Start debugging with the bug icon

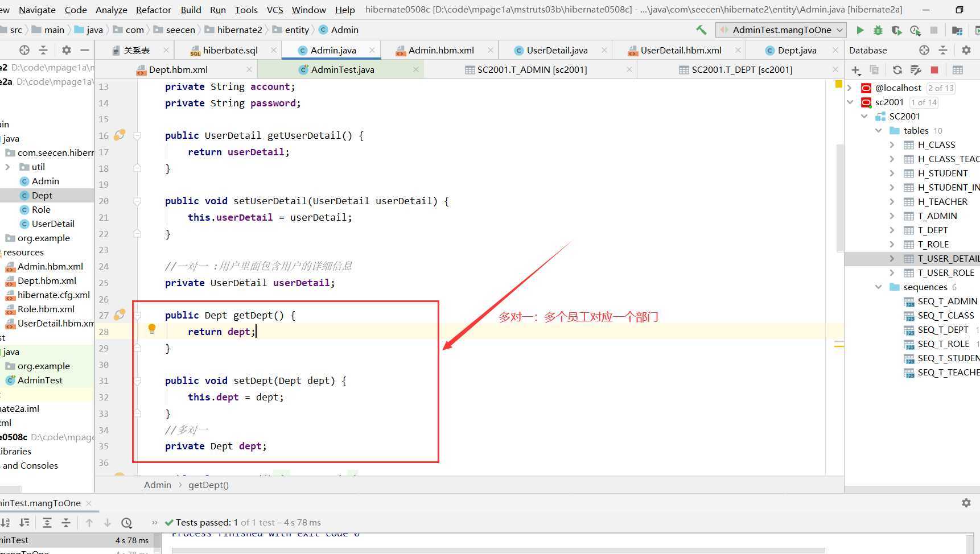pyautogui.click(x=878, y=30)
